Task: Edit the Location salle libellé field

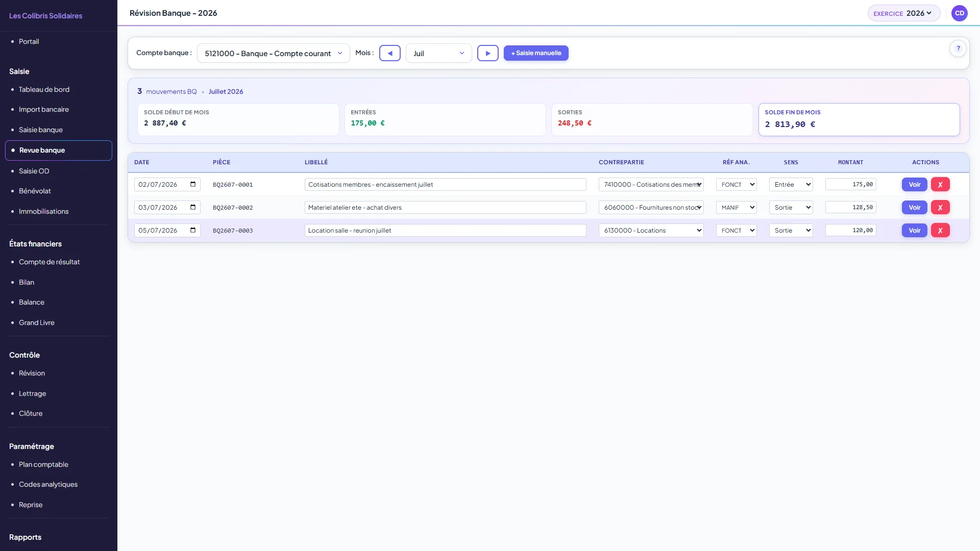Action: tap(445, 231)
